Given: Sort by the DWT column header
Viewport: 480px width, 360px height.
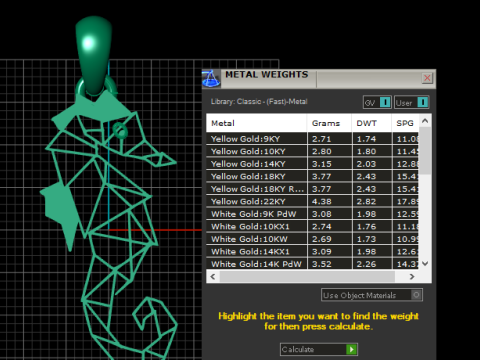Looking at the screenshot, I should (x=371, y=123).
